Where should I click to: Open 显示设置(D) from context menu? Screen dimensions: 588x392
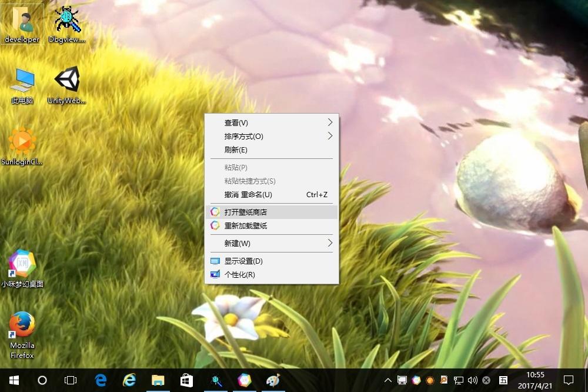(x=272, y=261)
